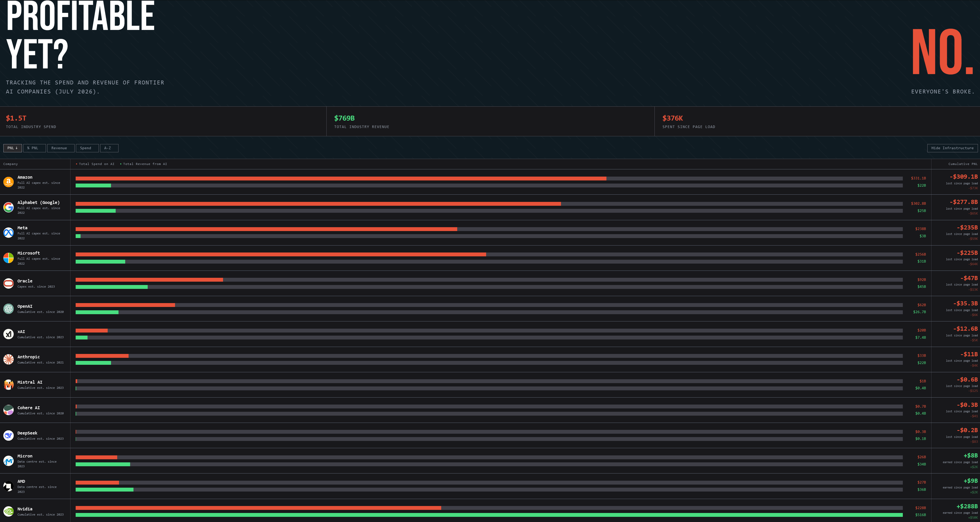Click the $769B total industry revenue figure
980x522 pixels.
344,118
